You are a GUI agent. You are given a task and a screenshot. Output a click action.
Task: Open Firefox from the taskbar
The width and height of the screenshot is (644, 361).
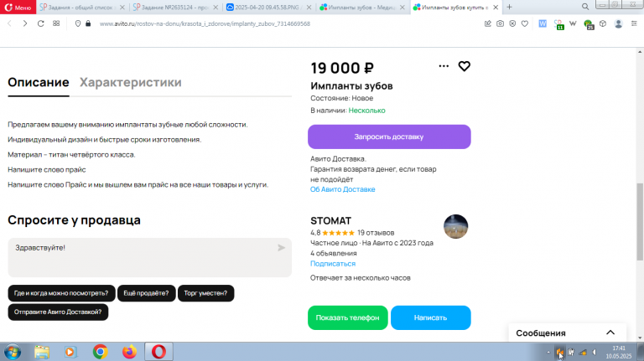point(129,352)
